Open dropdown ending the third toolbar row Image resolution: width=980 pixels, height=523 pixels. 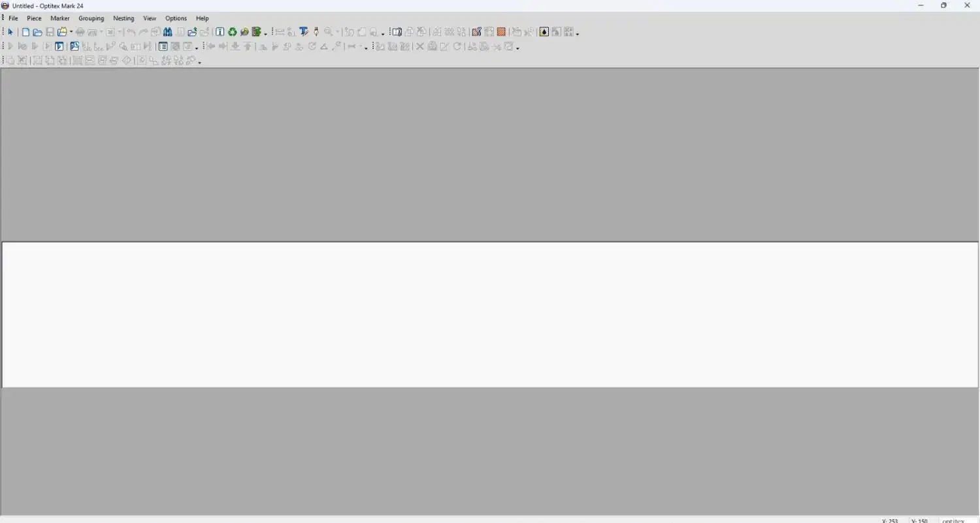[199, 62]
